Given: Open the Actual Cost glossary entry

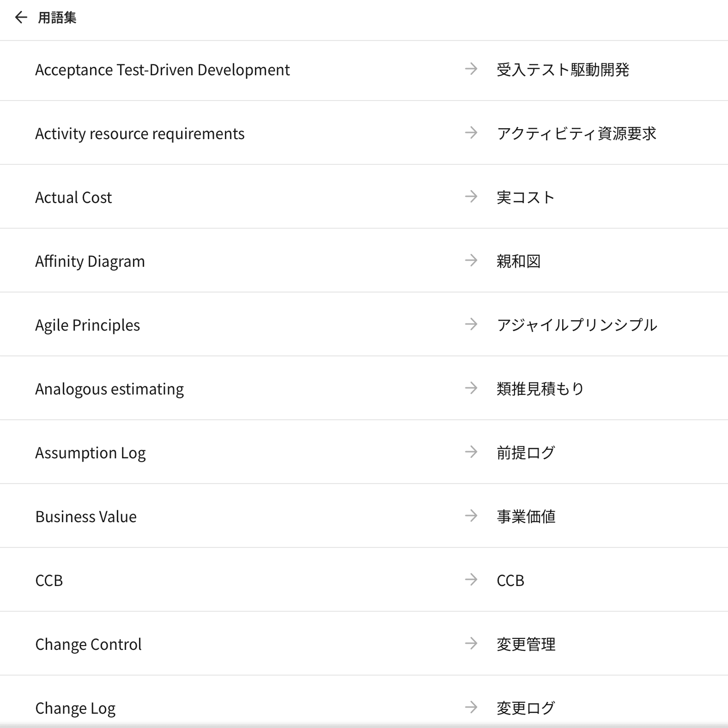Looking at the screenshot, I should click(364, 197).
